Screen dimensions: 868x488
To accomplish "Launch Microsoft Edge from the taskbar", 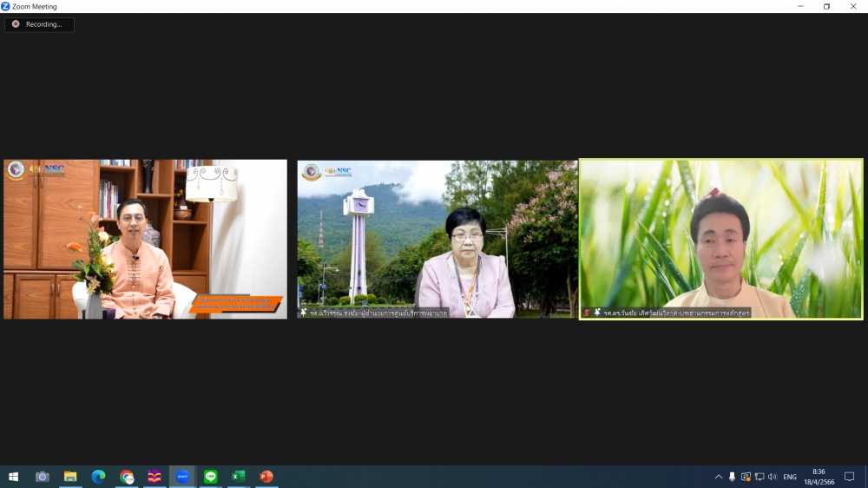I will tap(98, 477).
